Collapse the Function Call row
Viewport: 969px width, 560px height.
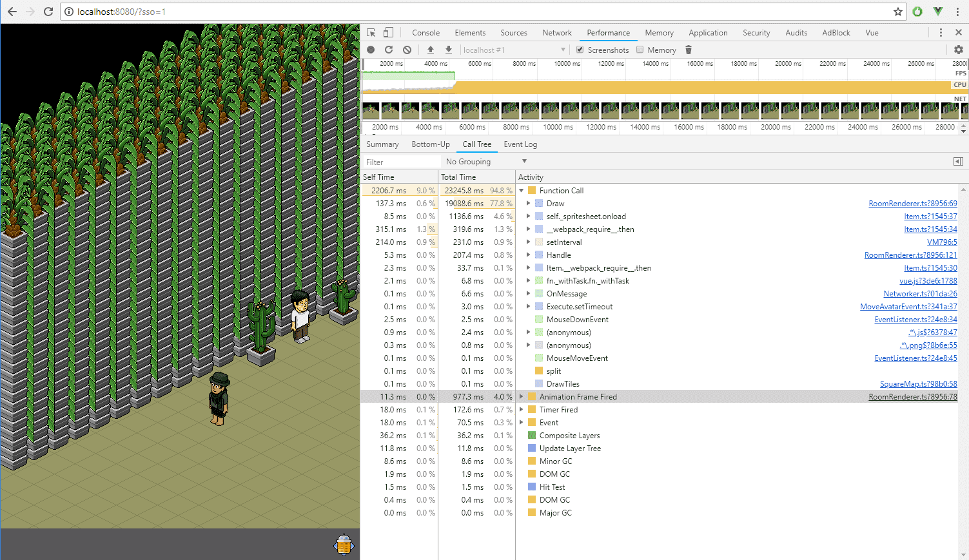click(x=522, y=191)
